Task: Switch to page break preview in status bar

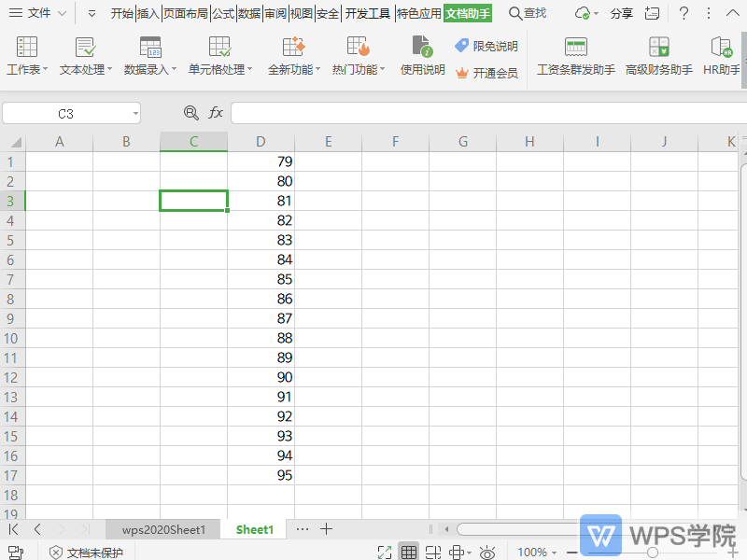Action: [x=433, y=553]
